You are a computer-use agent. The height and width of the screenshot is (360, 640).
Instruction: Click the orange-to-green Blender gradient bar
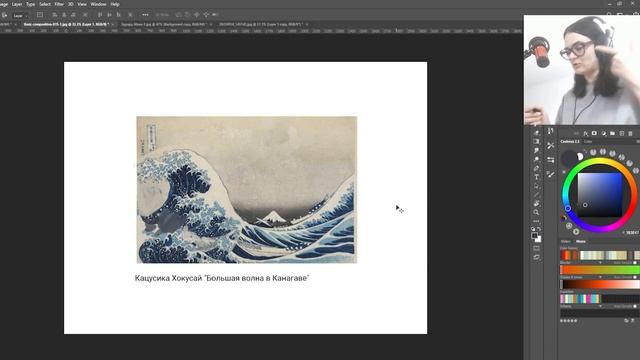[x=600, y=270]
